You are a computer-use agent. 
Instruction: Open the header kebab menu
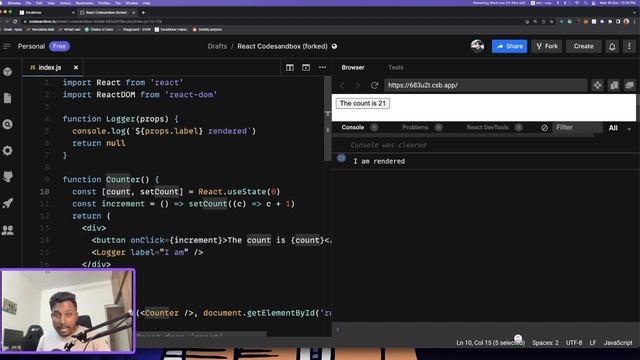pos(629,47)
